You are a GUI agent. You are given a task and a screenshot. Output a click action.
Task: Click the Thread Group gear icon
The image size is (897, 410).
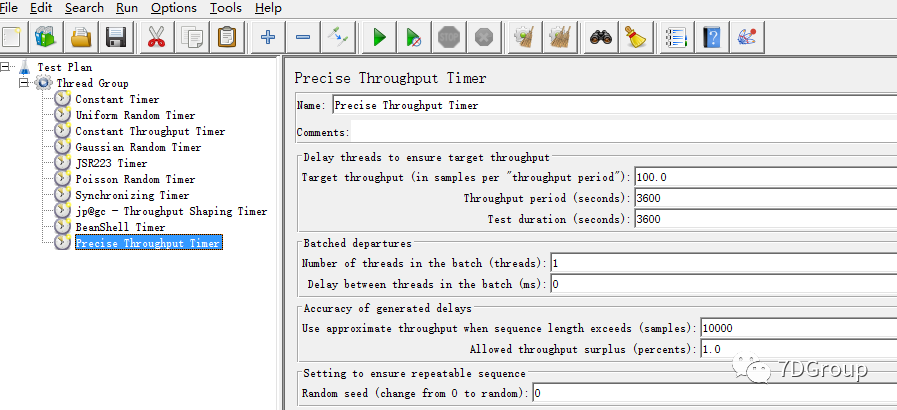pyautogui.click(x=43, y=83)
